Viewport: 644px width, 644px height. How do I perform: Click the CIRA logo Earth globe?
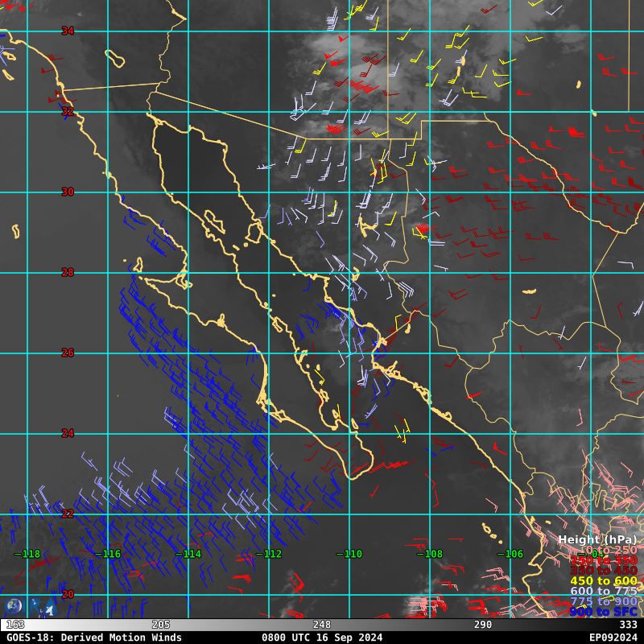[14, 606]
